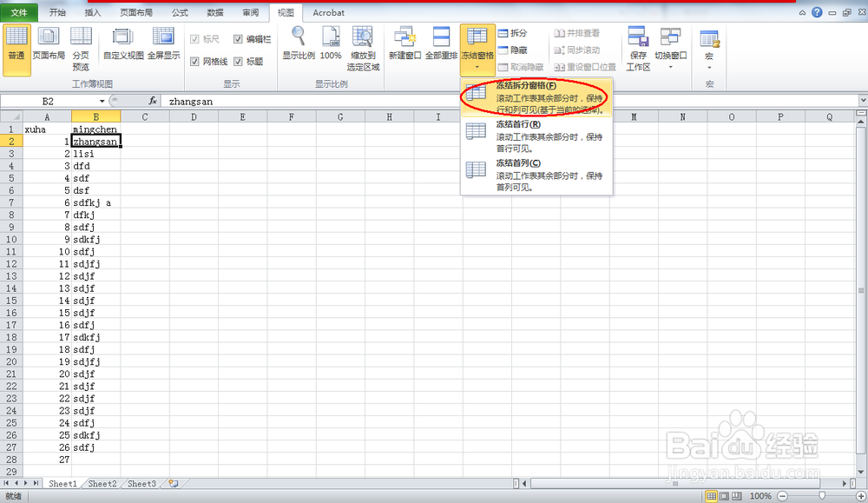Click the Select All corner button
The height and width of the screenshot is (503, 868).
11,116
